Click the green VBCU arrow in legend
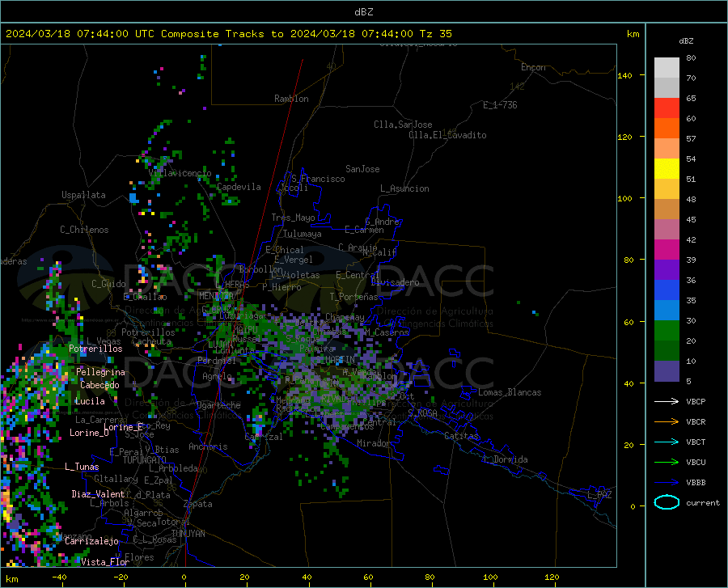728x588 pixels. click(667, 463)
